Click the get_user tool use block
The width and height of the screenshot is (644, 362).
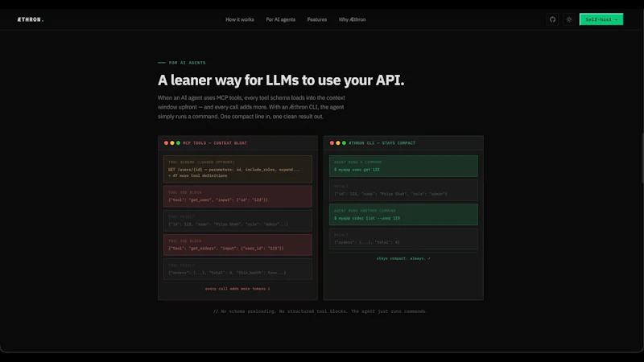pos(237,196)
